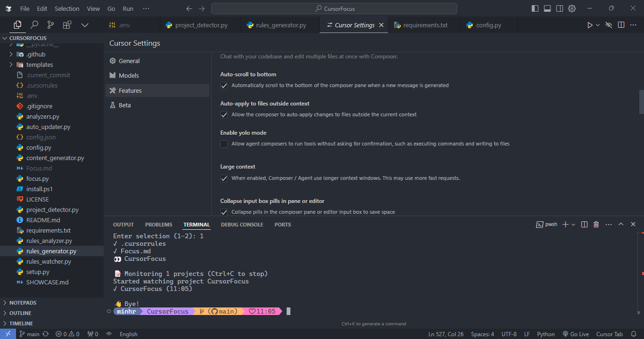Image resolution: width=644 pixels, height=339 pixels.
Task: Close the Cursor Settings tab
Action: pyautogui.click(x=381, y=25)
